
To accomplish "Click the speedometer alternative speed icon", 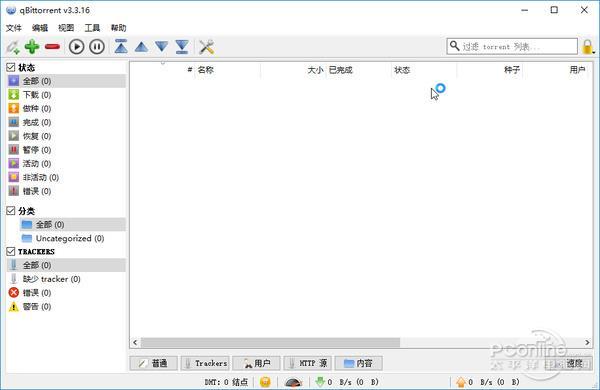I will (293, 382).
